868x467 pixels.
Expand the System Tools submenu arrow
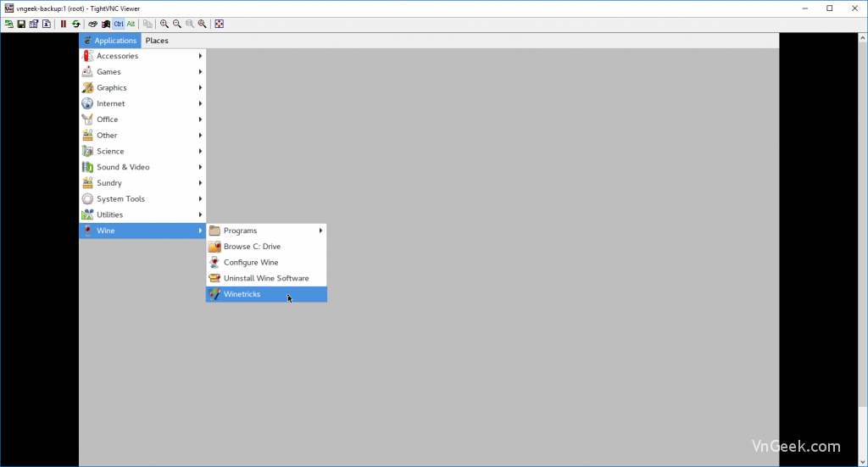pos(200,198)
